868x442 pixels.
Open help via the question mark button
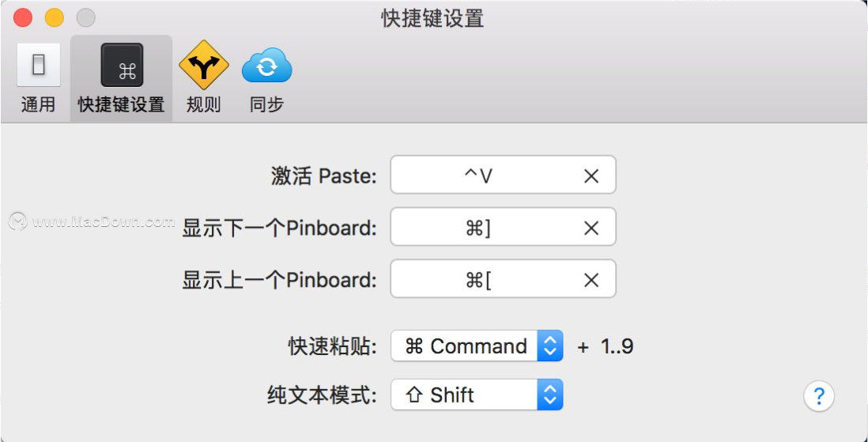point(819,397)
